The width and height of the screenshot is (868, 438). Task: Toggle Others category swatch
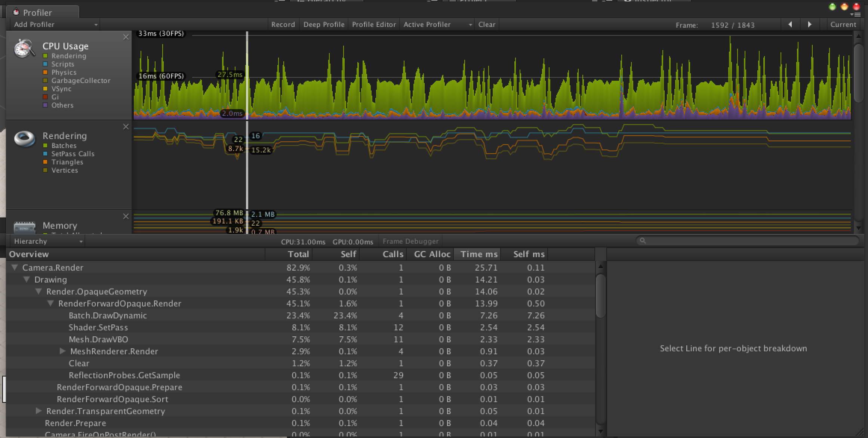pos(45,105)
